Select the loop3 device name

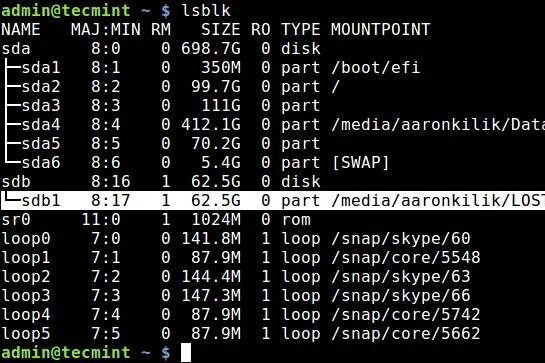click(x=26, y=296)
